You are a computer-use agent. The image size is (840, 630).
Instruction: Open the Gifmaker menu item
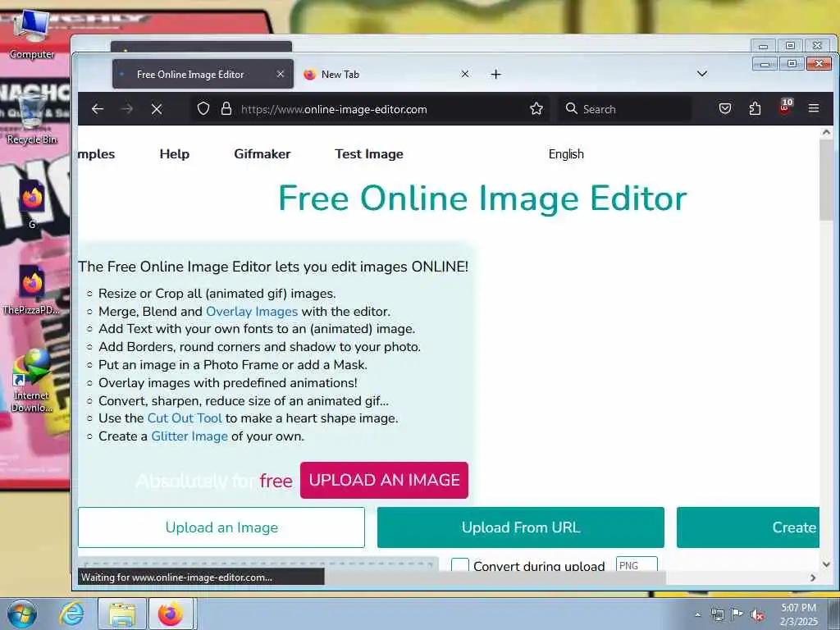pyautogui.click(x=262, y=154)
